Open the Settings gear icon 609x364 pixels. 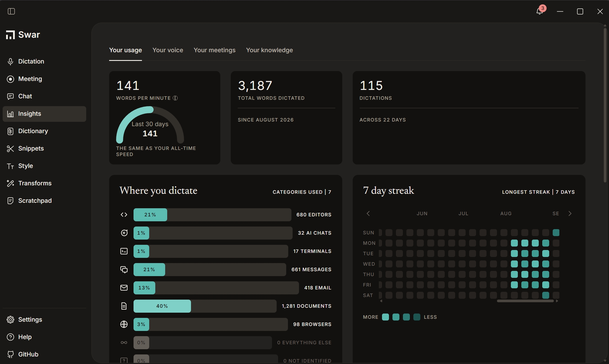(x=10, y=320)
